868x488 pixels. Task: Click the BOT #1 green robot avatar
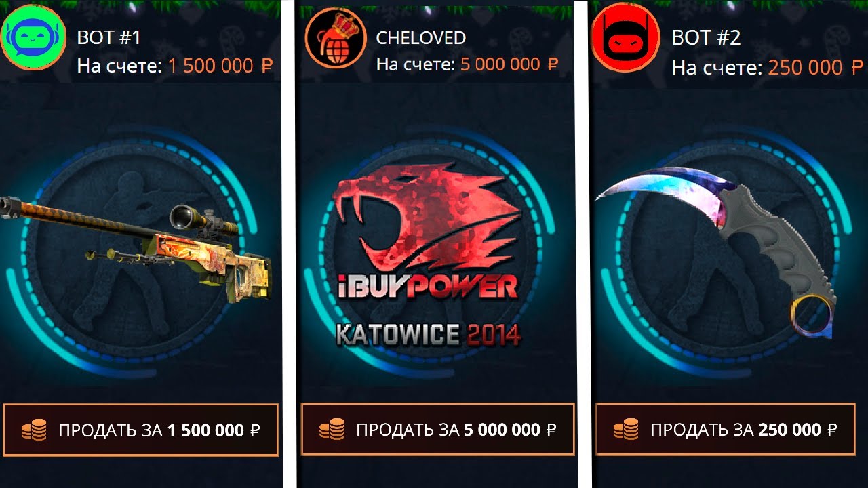33,37
